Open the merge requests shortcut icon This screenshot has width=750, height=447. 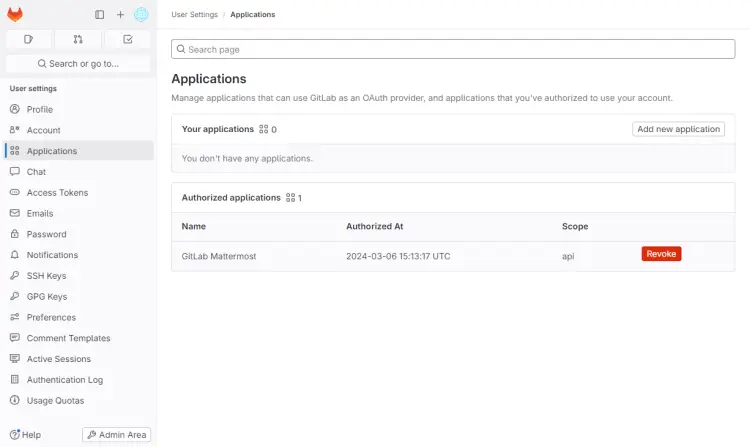coord(78,39)
